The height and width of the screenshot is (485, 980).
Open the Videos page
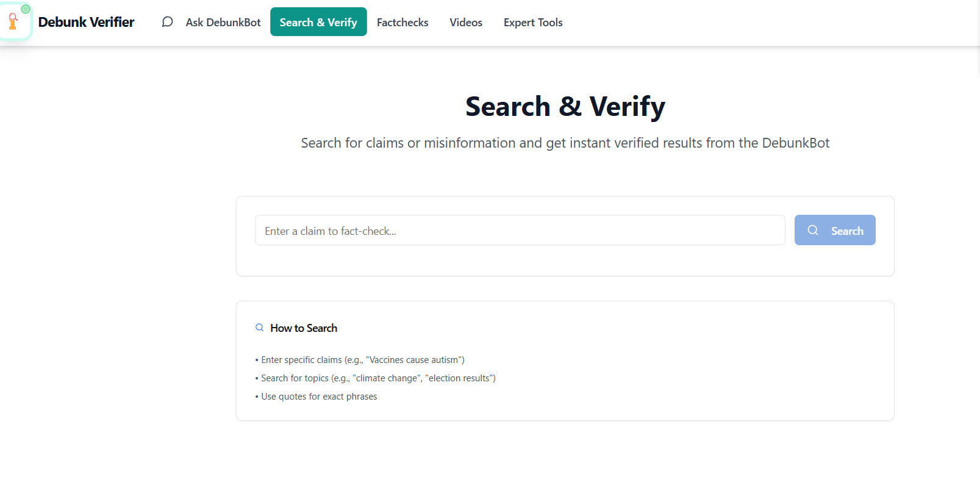[x=466, y=23]
